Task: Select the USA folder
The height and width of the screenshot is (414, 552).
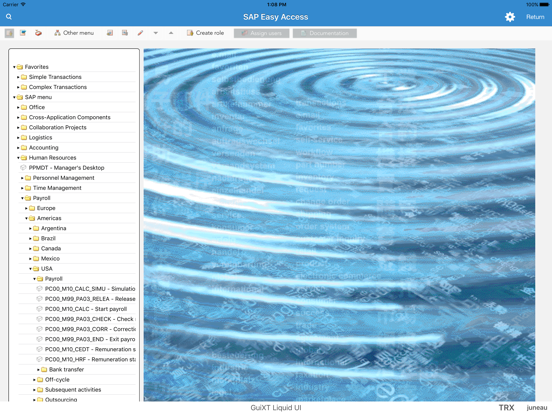Action: click(x=46, y=269)
